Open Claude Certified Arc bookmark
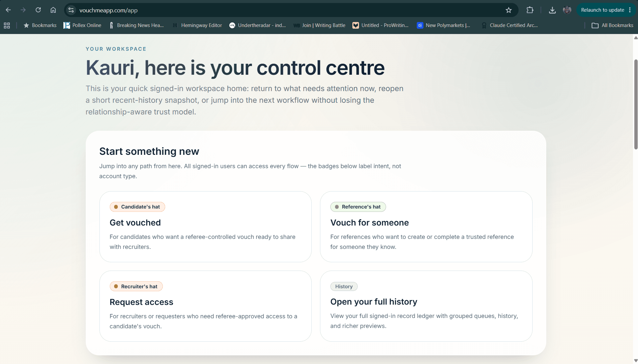This screenshot has width=638, height=364. (509, 25)
